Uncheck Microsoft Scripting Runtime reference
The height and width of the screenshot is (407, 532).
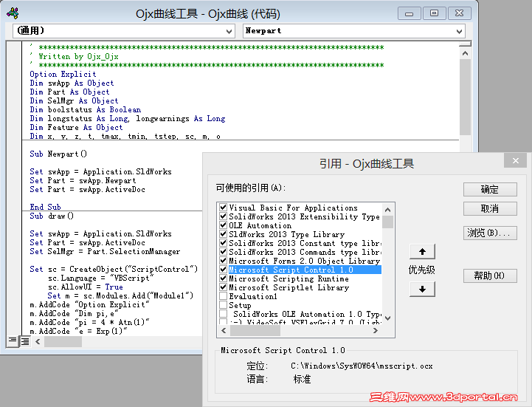[x=224, y=278]
